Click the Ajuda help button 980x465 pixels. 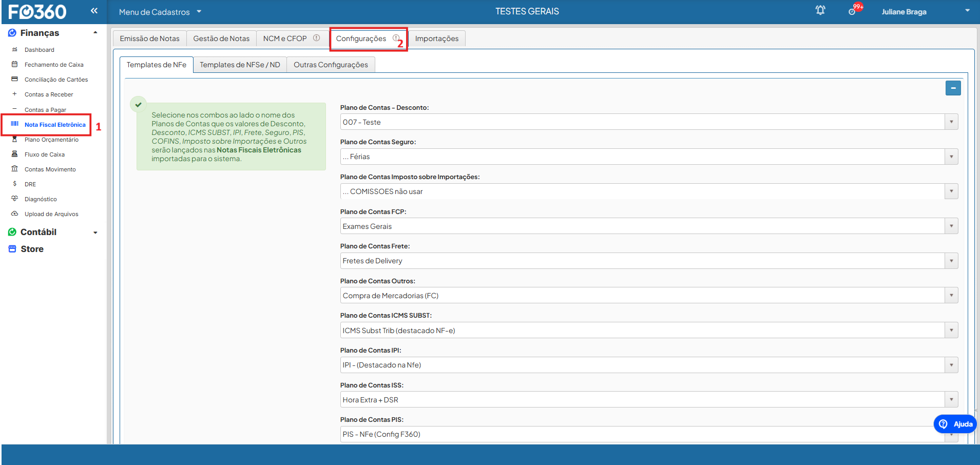click(x=955, y=424)
